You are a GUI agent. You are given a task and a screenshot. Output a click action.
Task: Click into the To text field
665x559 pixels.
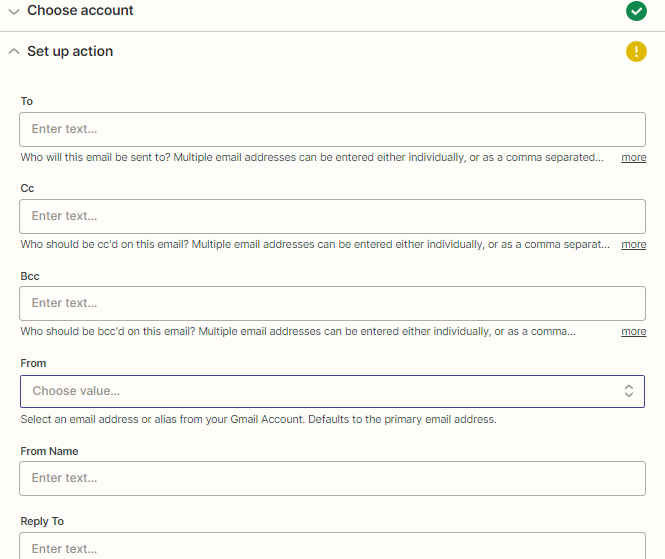(332, 129)
